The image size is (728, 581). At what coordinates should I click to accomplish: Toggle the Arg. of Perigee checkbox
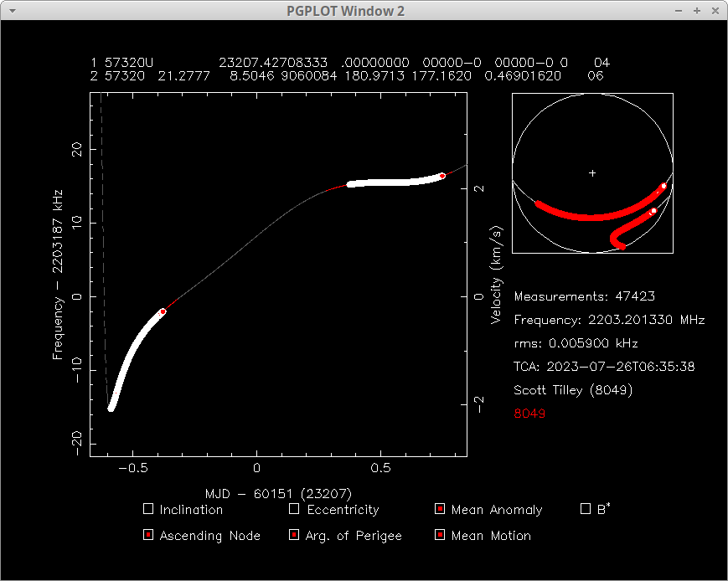[x=294, y=535]
